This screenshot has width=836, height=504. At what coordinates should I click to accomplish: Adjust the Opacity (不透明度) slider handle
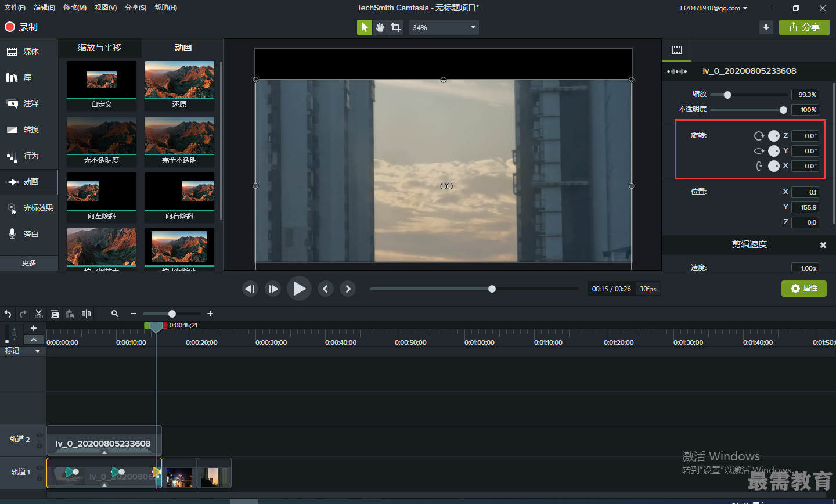click(783, 110)
